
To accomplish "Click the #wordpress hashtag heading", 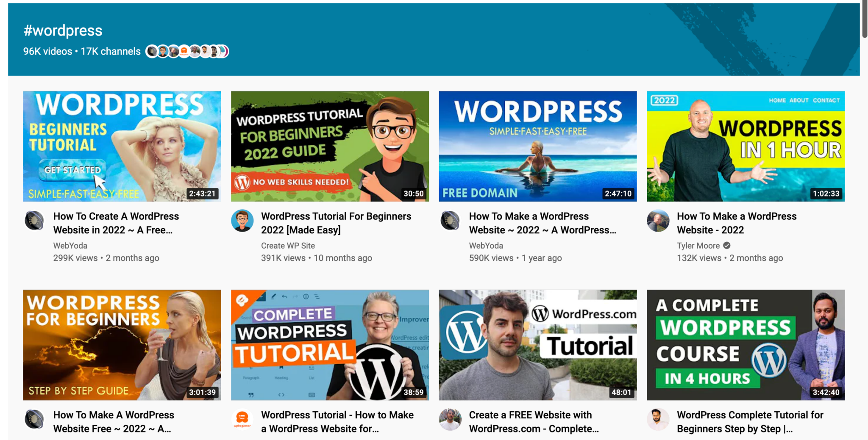I will pyautogui.click(x=63, y=30).
